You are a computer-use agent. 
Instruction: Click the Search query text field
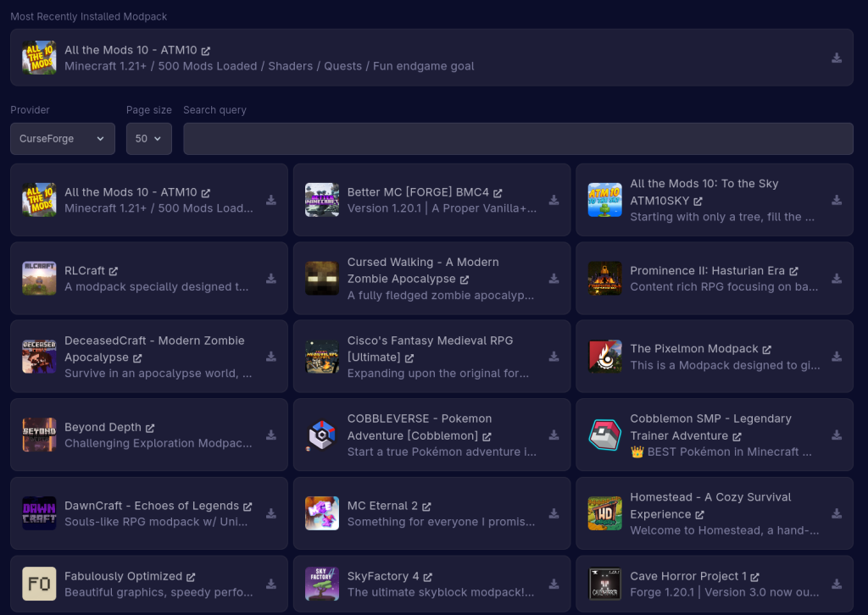coord(518,139)
